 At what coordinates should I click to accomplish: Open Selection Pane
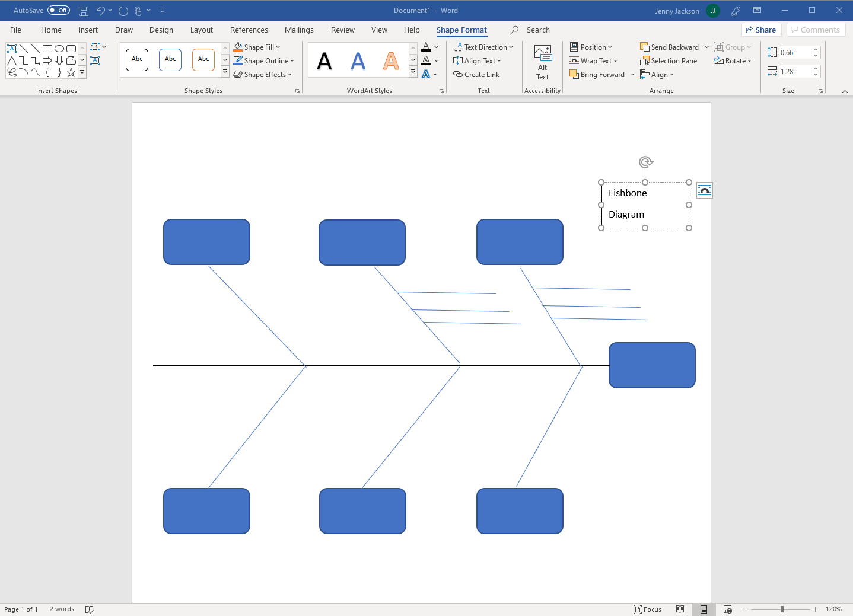(x=669, y=61)
